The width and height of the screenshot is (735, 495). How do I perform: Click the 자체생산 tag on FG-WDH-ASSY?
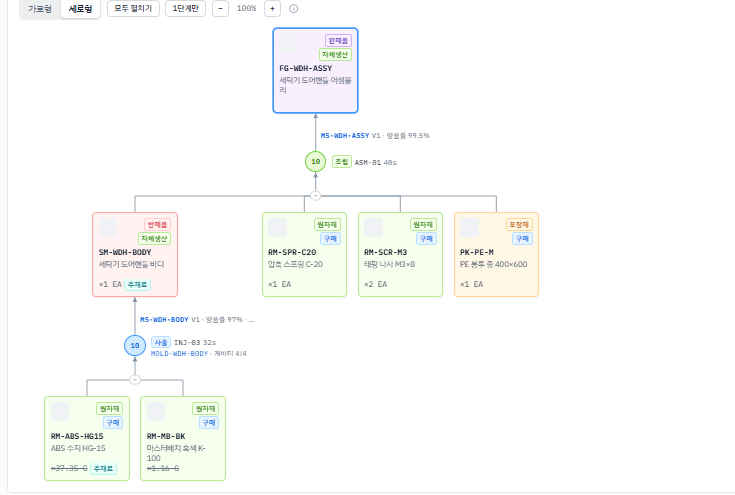pyautogui.click(x=335, y=54)
